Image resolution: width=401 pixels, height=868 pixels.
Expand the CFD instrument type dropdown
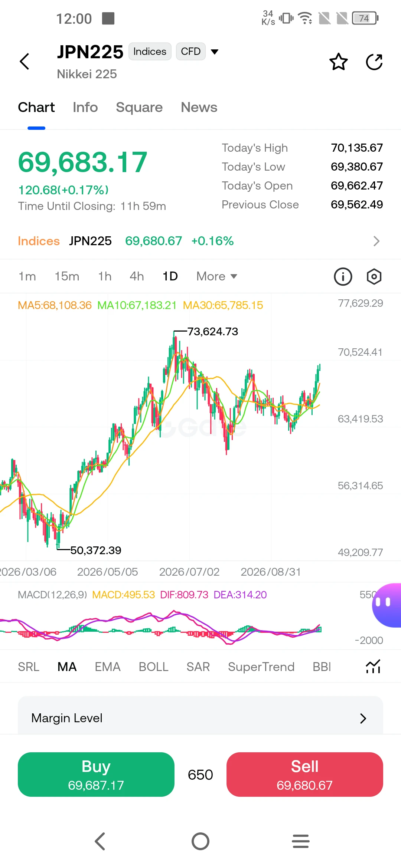coord(214,52)
